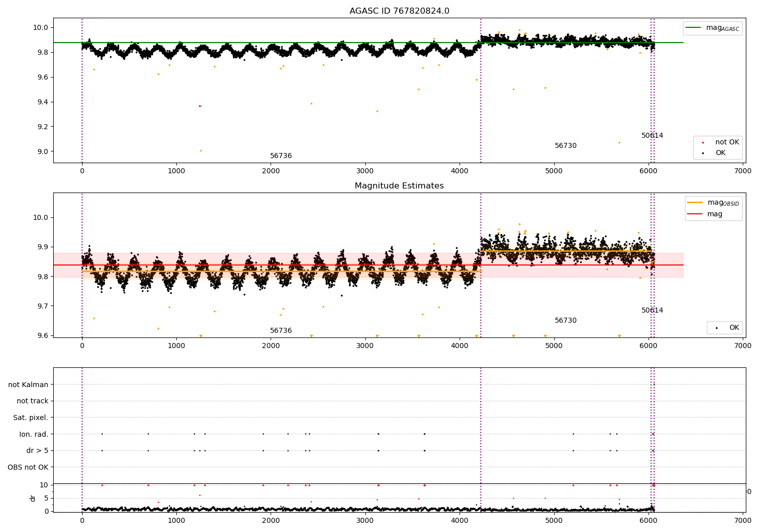Viewport: 760px width, 532px height.
Task: Click the 9.4 y-axis tick in the top plot
Action: tap(42, 102)
